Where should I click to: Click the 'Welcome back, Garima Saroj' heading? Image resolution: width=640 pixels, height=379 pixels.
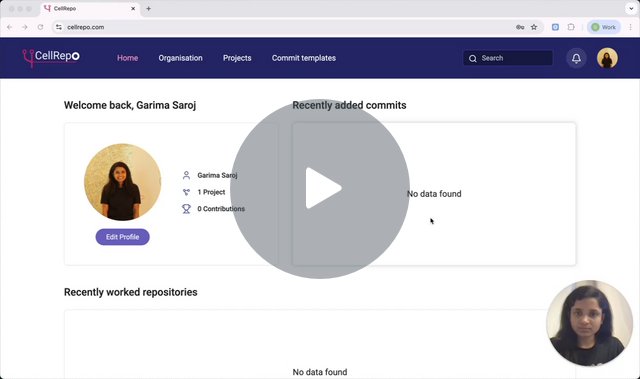pyautogui.click(x=130, y=105)
